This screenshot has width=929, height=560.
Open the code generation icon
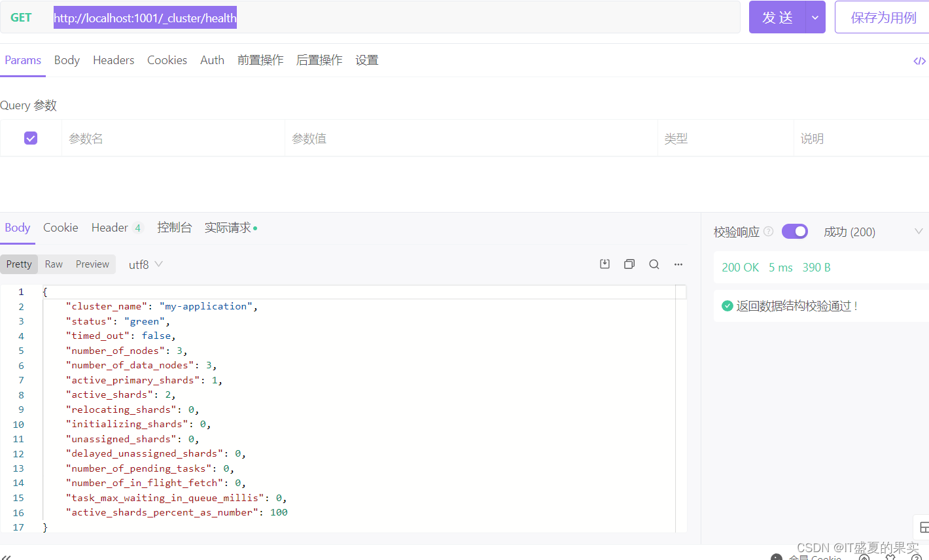click(919, 61)
